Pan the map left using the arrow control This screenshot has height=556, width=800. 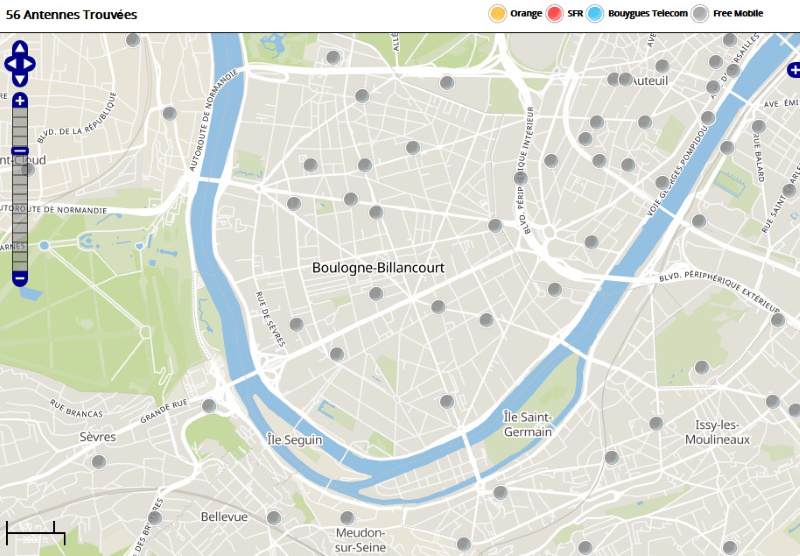10,64
